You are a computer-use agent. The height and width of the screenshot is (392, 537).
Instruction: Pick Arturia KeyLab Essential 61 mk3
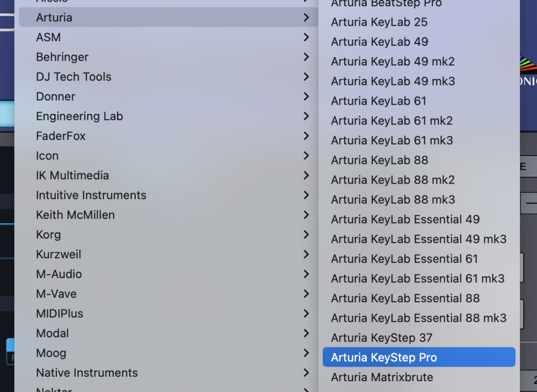tap(418, 279)
